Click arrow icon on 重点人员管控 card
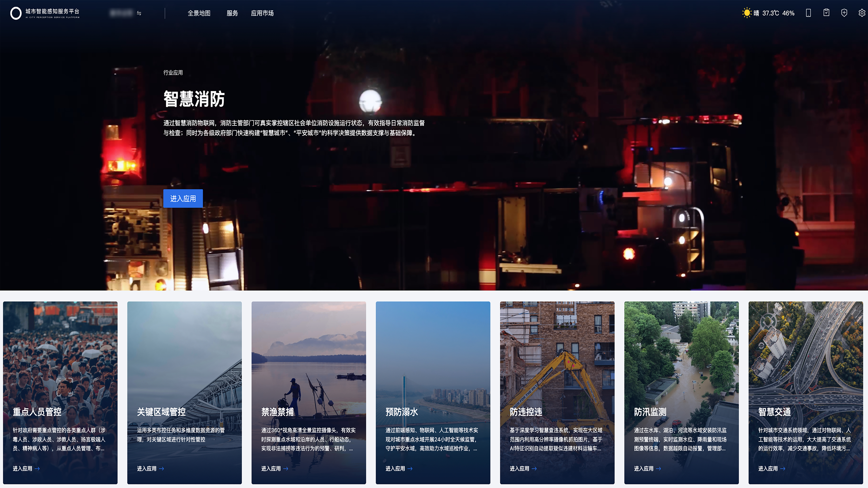Image resolution: width=868 pixels, height=488 pixels. pos(37,468)
